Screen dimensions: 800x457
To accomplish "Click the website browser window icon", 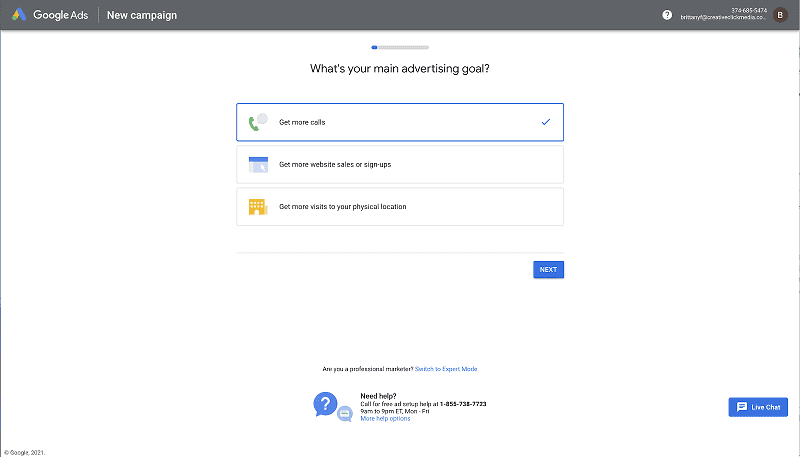I will click(258, 165).
